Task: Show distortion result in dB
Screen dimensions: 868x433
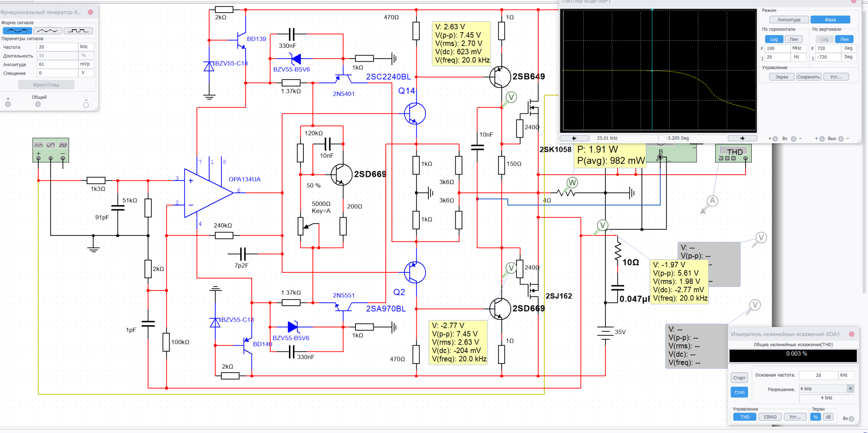Action: pyautogui.click(x=828, y=417)
